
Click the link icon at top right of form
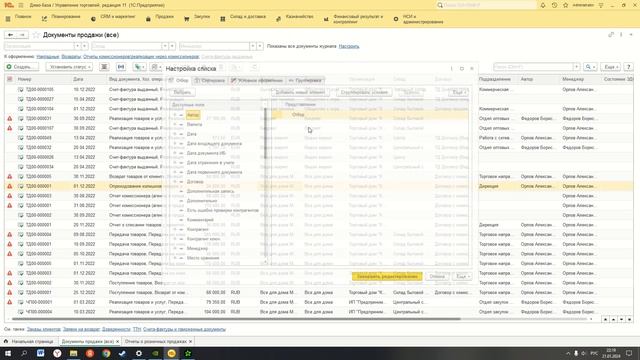point(611,35)
